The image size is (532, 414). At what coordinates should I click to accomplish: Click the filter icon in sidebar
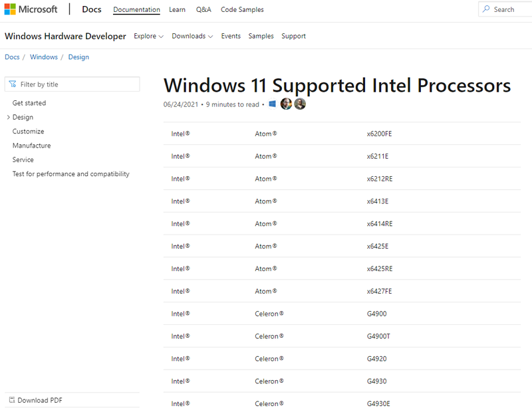click(13, 84)
